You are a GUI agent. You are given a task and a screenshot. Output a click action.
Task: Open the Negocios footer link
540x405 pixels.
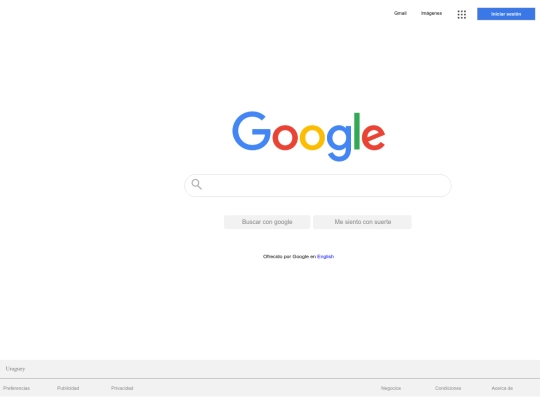point(391,388)
